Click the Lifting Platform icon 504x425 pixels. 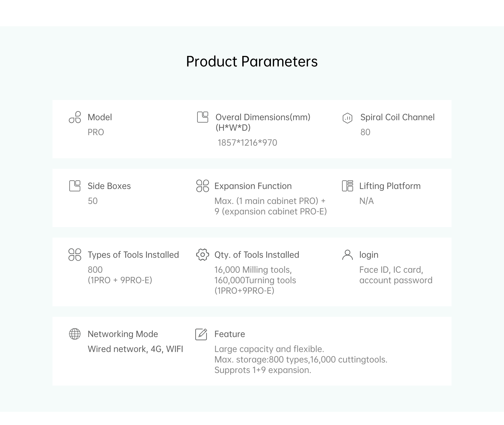tap(347, 186)
